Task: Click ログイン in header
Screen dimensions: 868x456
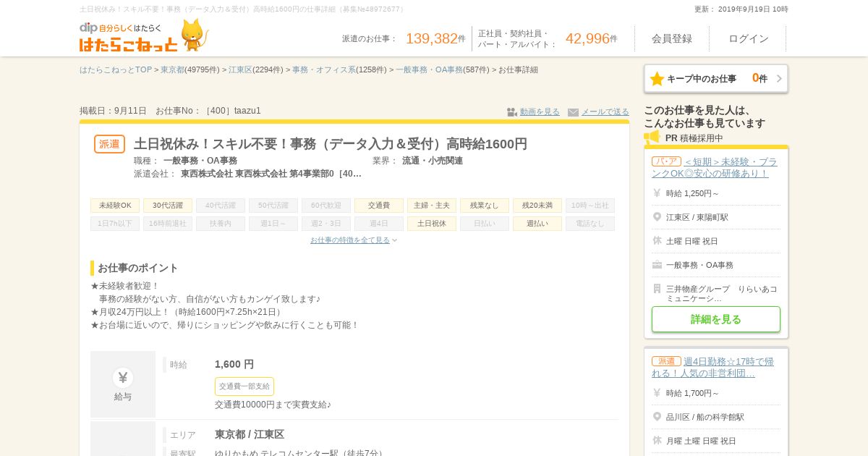Action: tap(749, 39)
